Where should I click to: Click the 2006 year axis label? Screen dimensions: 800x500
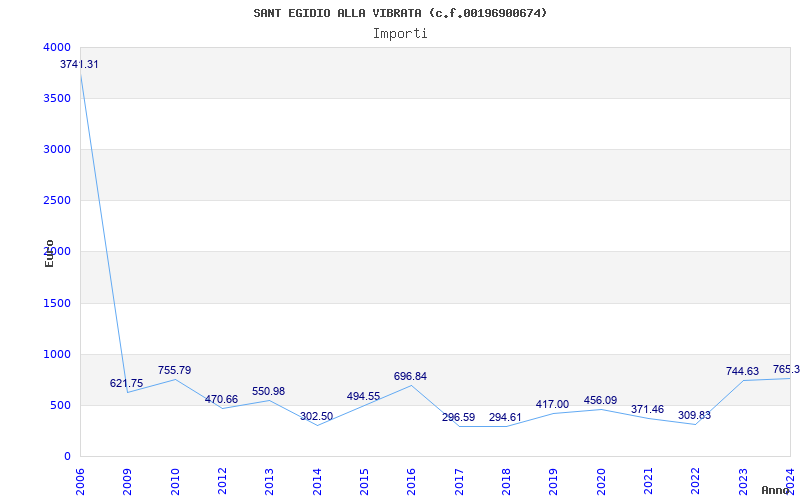coord(80,482)
